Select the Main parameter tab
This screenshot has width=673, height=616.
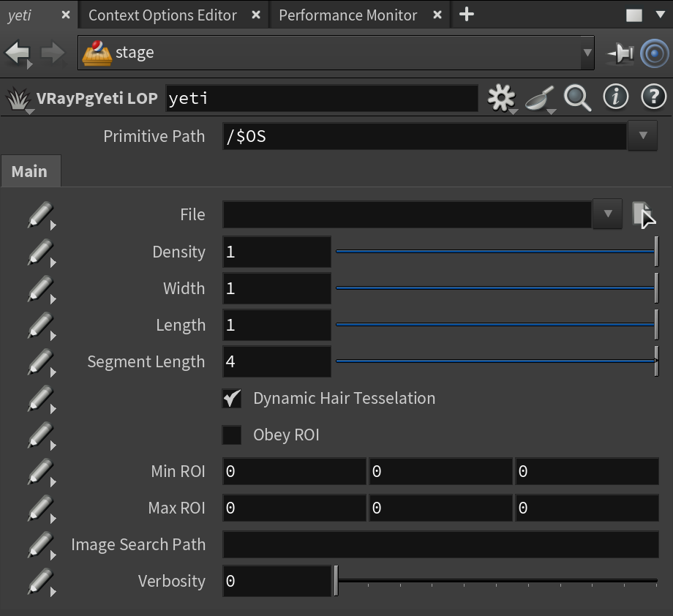click(29, 171)
